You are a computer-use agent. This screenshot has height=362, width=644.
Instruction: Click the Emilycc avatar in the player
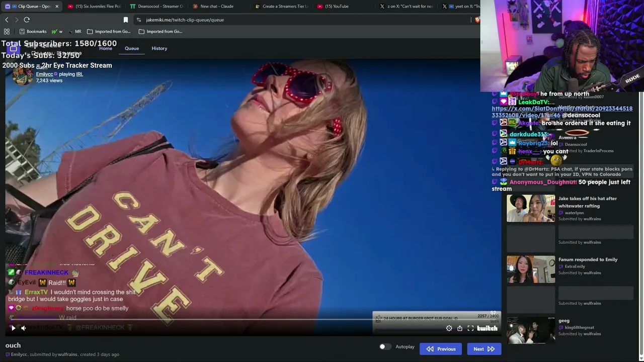tap(22, 75)
